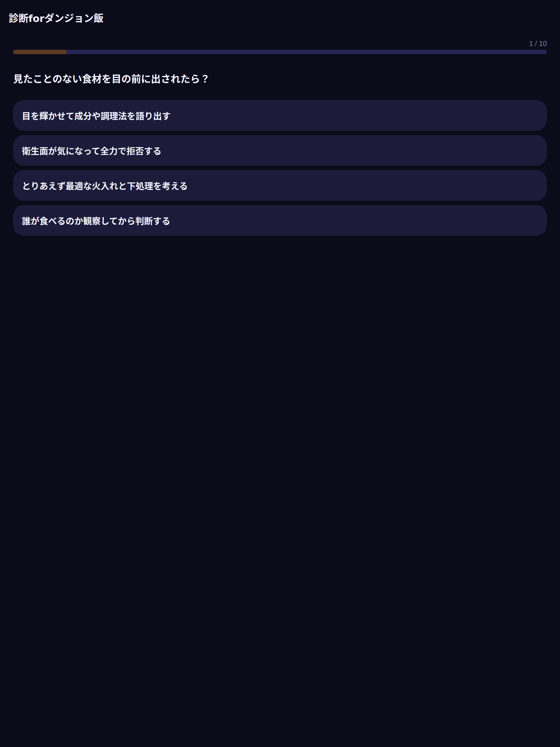Click the brown filled progress bar segment
The image size is (560, 747).
[40, 52]
